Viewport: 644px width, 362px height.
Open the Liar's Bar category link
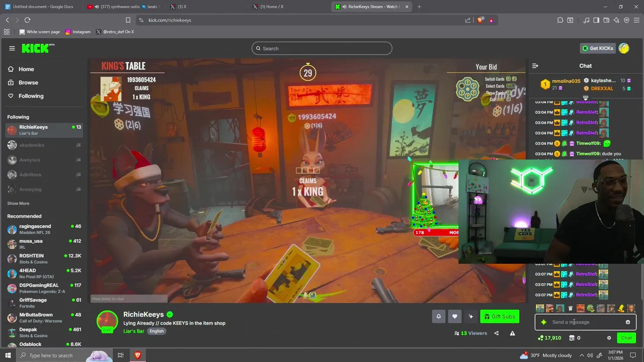(134, 331)
